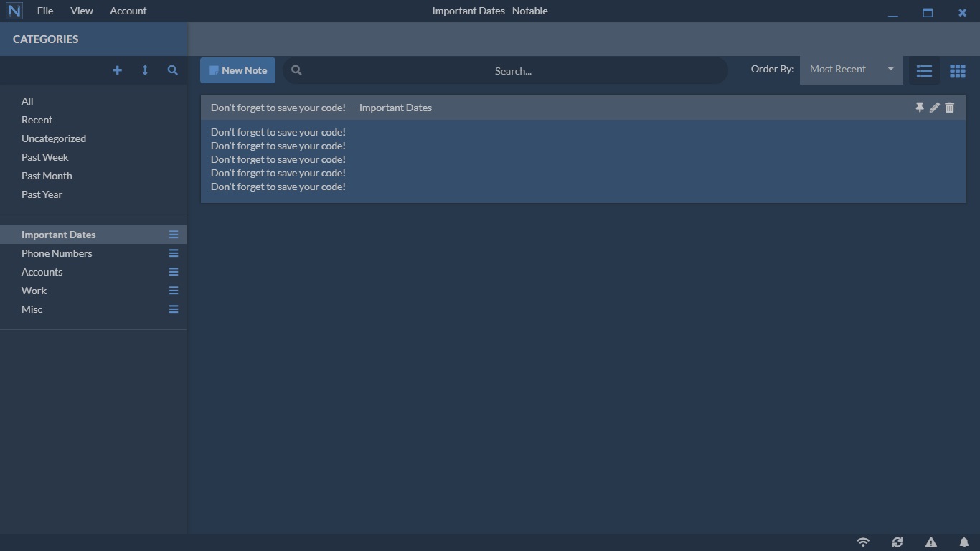Open the Accounts category menu icon
980x551 pixels.
(174, 272)
